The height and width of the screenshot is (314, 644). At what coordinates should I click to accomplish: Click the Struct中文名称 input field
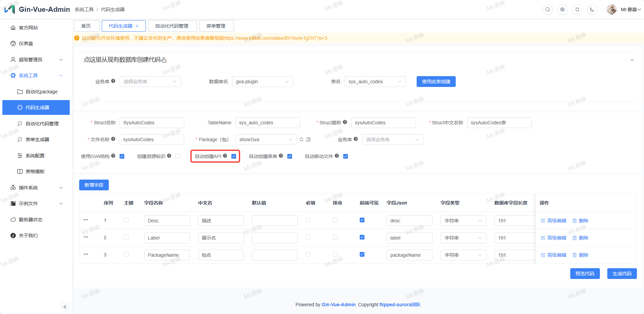coord(499,123)
